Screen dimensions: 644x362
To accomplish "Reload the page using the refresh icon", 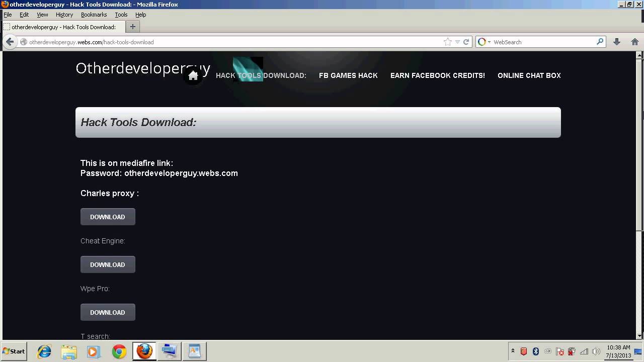I will (x=466, y=42).
